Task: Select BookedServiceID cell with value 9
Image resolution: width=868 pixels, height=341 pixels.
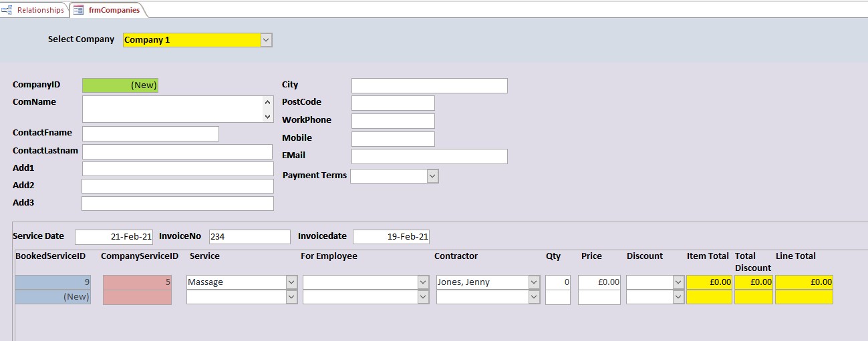Action: (53, 282)
